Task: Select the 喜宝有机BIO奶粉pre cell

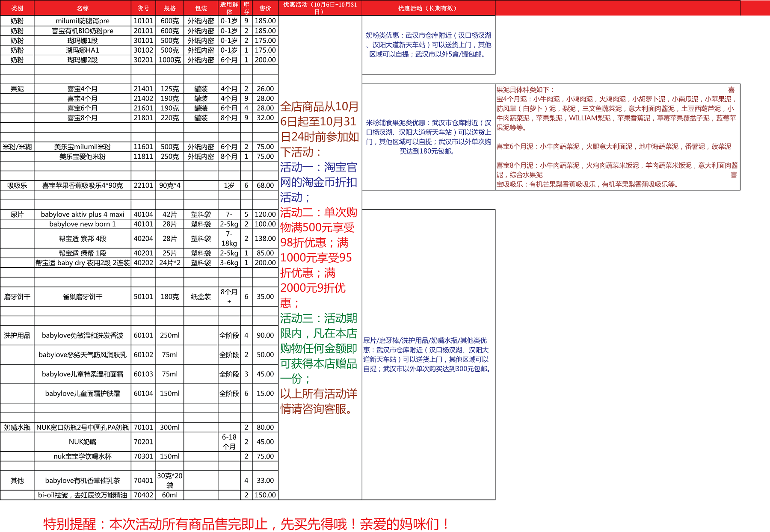Action: (x=83, y=31)
